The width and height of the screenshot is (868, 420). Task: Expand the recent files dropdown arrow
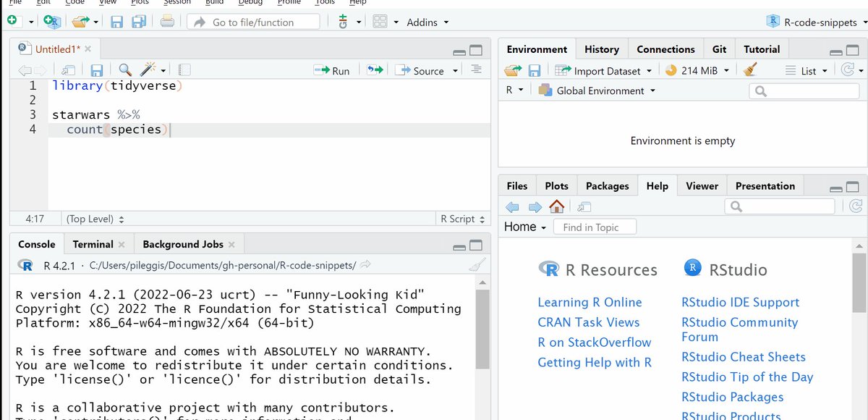(x=96, y=22)
